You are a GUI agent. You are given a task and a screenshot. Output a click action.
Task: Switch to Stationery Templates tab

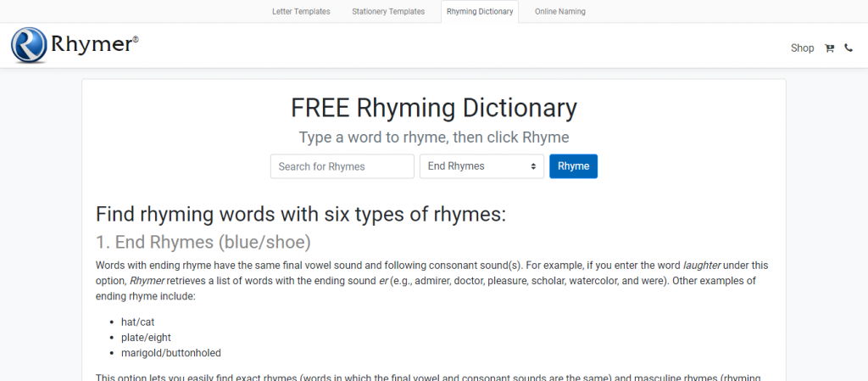388,11
